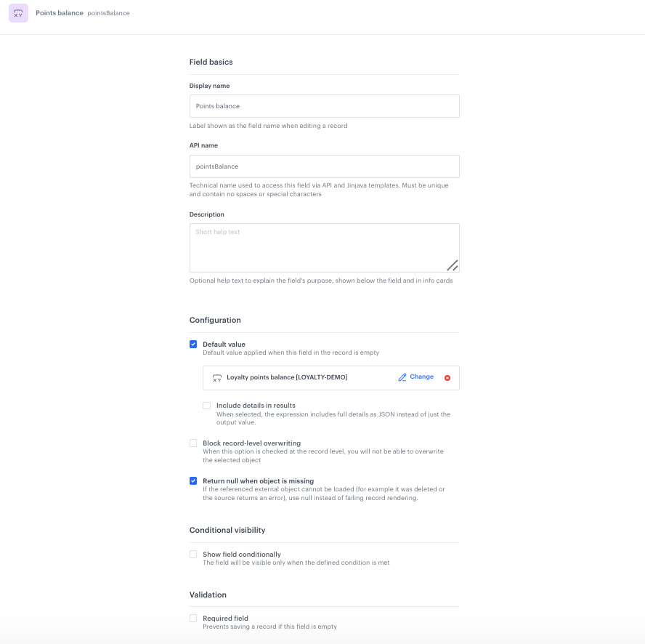The width and height of the screenshot is (645, 644).
Task: Click the expression icon beside Loyalty points balance
Action: pyautogui.click(x=216, y=378)
